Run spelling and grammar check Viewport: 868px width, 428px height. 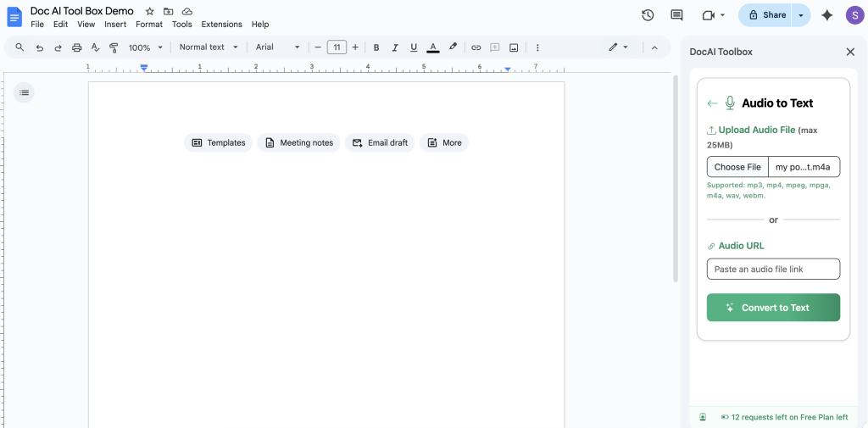(x=95, y=47)
